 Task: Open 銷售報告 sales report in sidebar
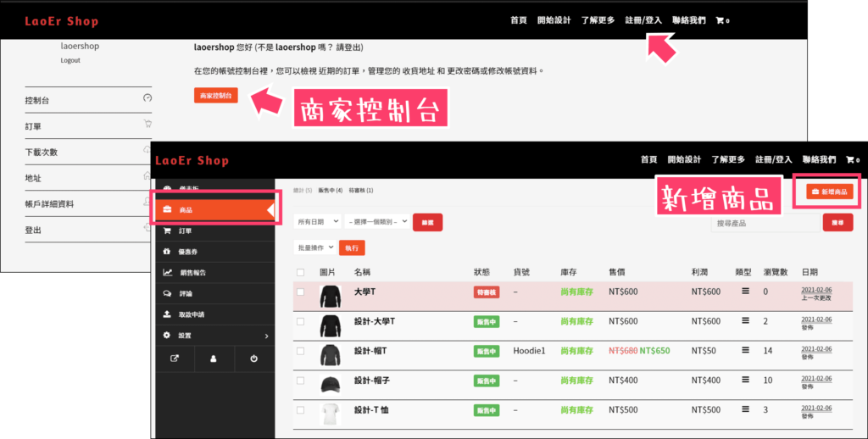click(192, 273)
